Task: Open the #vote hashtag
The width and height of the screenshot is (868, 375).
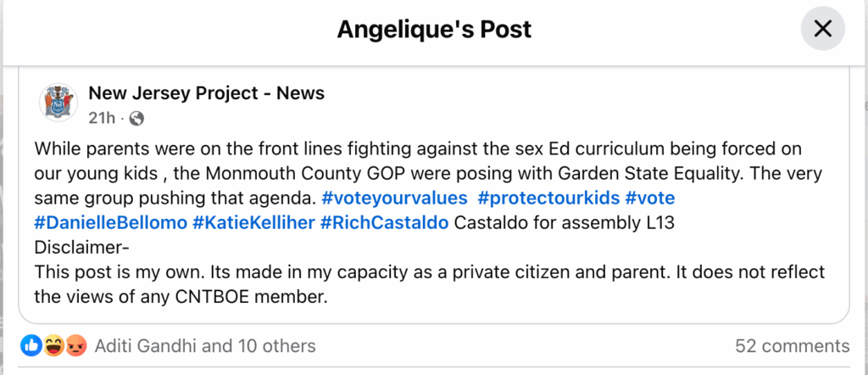Action: click(x=650, y=198)
